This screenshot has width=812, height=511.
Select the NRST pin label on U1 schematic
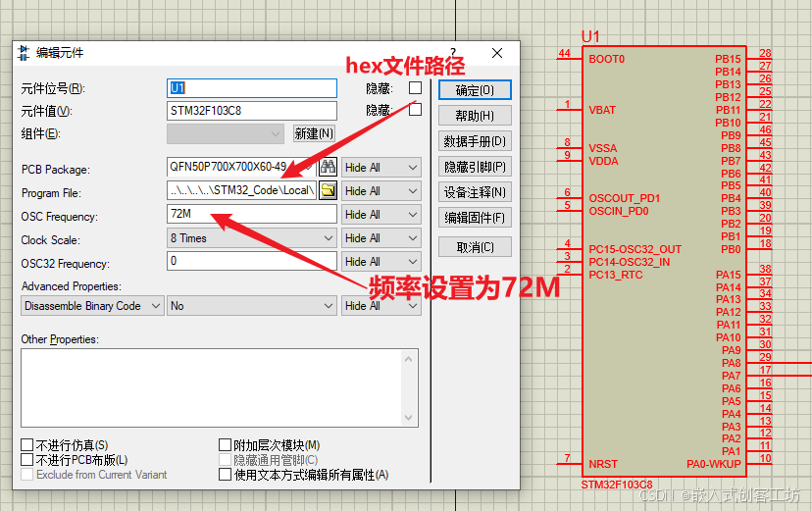603,464
